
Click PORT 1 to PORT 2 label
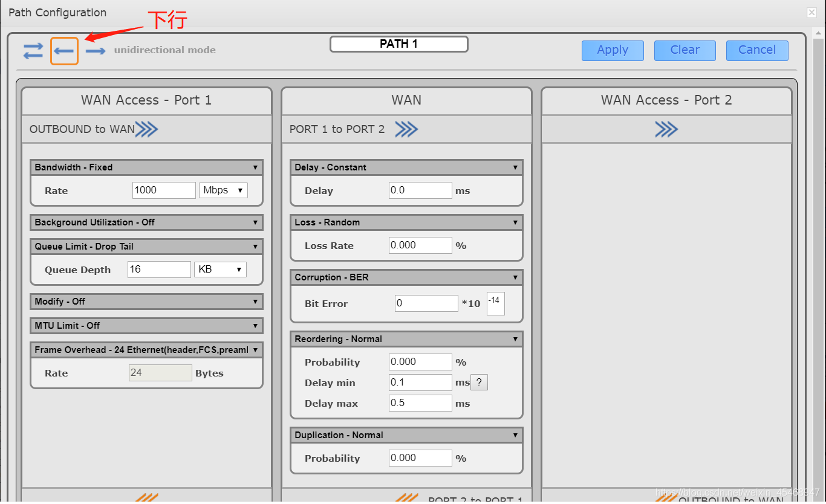[337, 129]
